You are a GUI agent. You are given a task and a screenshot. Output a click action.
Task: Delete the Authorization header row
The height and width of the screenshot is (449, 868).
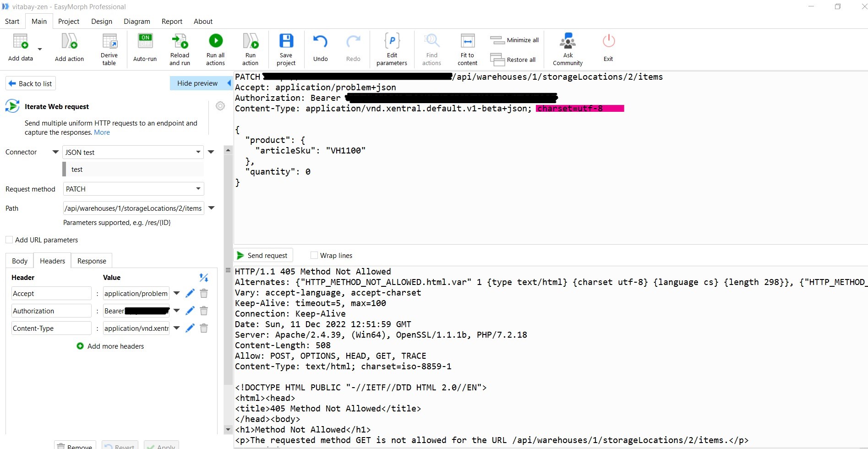[204, 311]
